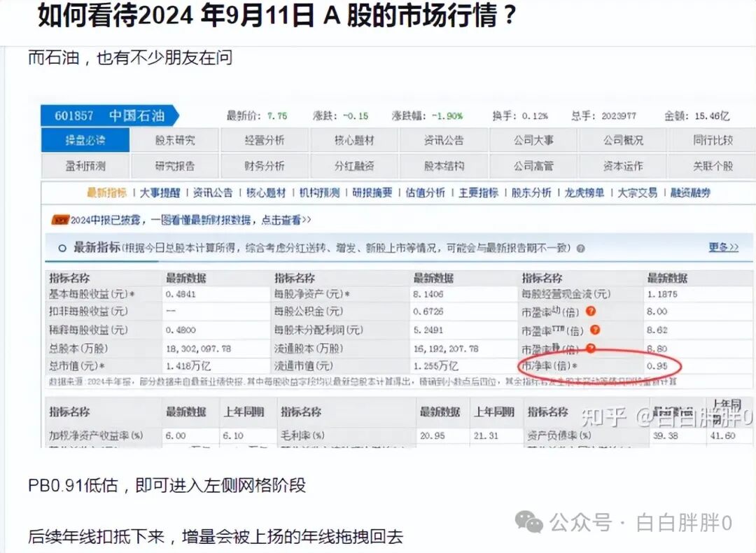This screenshot has width=756, height=553.
Task: Select 毛利率 latest value 20.95
Action: [x=433, y=435]
